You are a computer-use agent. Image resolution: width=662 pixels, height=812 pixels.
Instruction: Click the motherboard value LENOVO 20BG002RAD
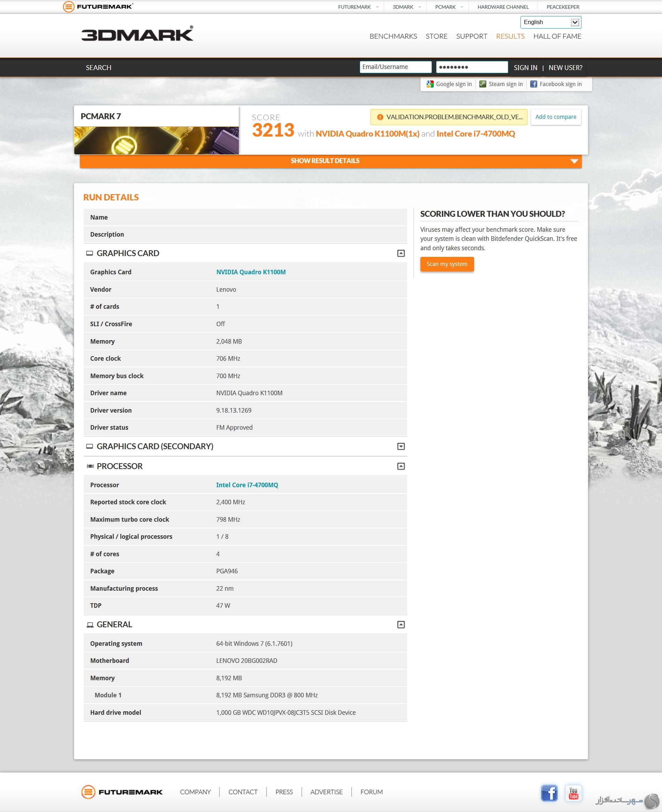[x=247, y=661]
